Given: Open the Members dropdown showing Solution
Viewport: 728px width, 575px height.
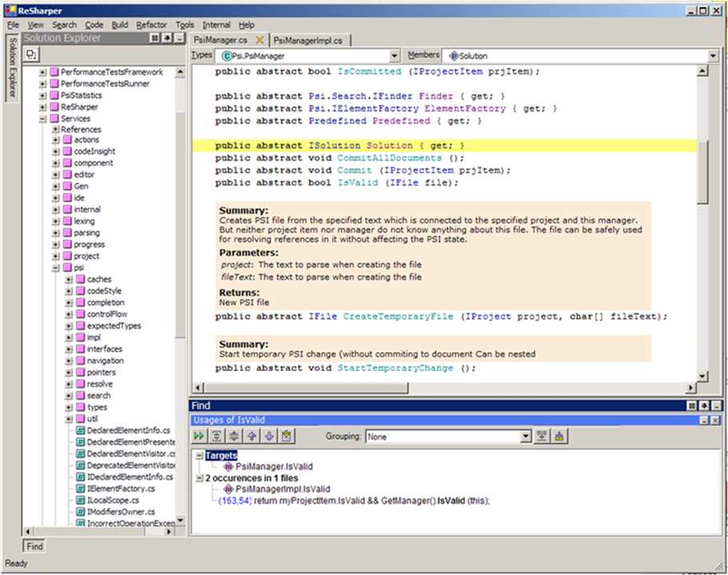Looking at the screenshot, I should 717,55.
